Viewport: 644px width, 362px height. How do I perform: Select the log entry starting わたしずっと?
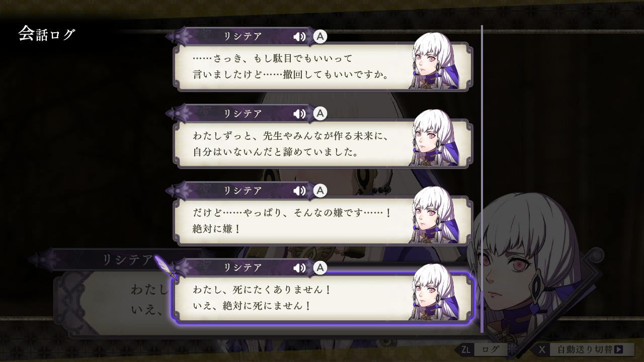click(x=321, y=143)
